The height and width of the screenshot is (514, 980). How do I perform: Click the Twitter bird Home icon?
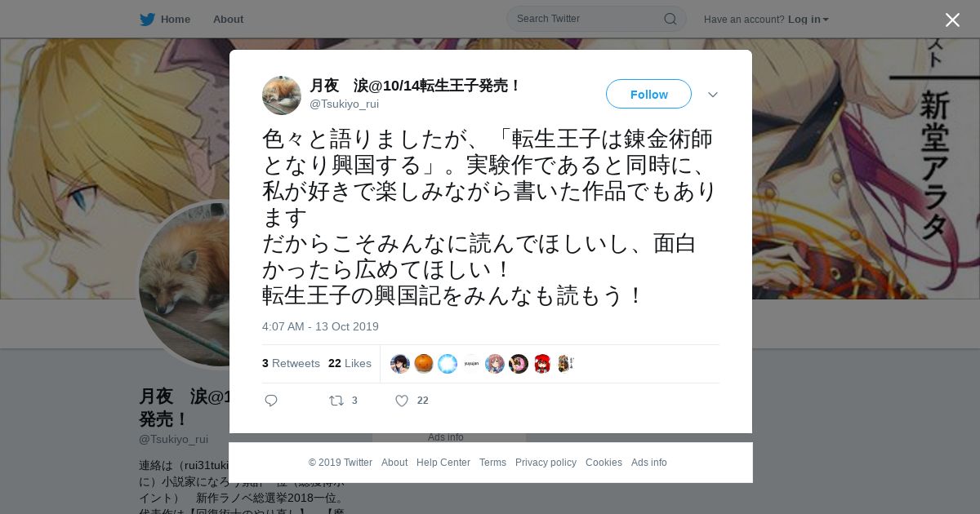tap(147, 19)
